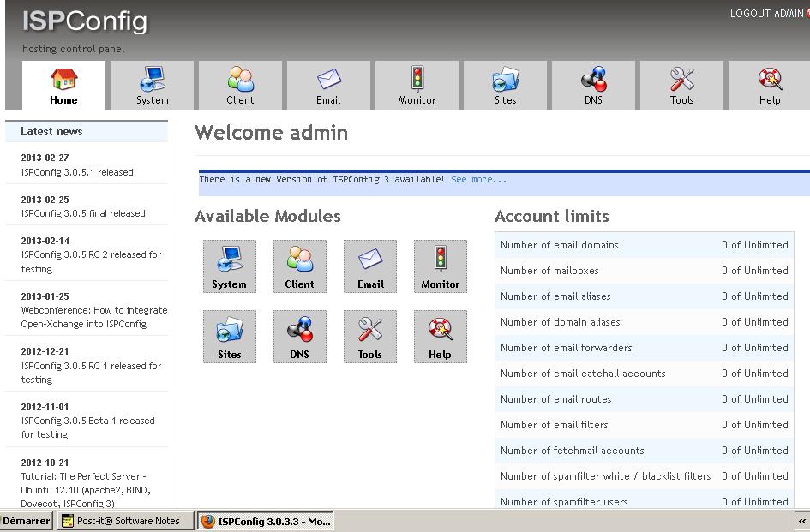Click the 'Number of fetchmail accounts' row
The image size is (810, 532).
pos(645,451)
